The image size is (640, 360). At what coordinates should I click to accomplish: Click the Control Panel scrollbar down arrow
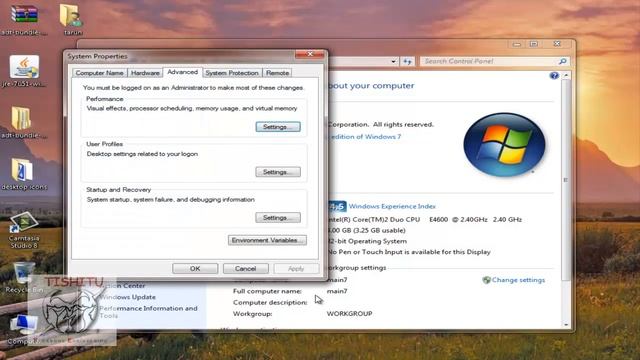566,324
